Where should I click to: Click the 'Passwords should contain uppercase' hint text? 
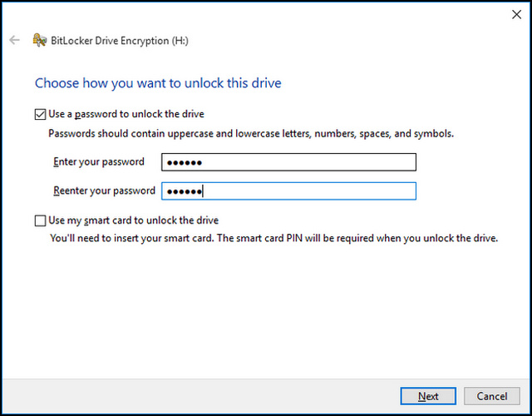tap(251, 134)
